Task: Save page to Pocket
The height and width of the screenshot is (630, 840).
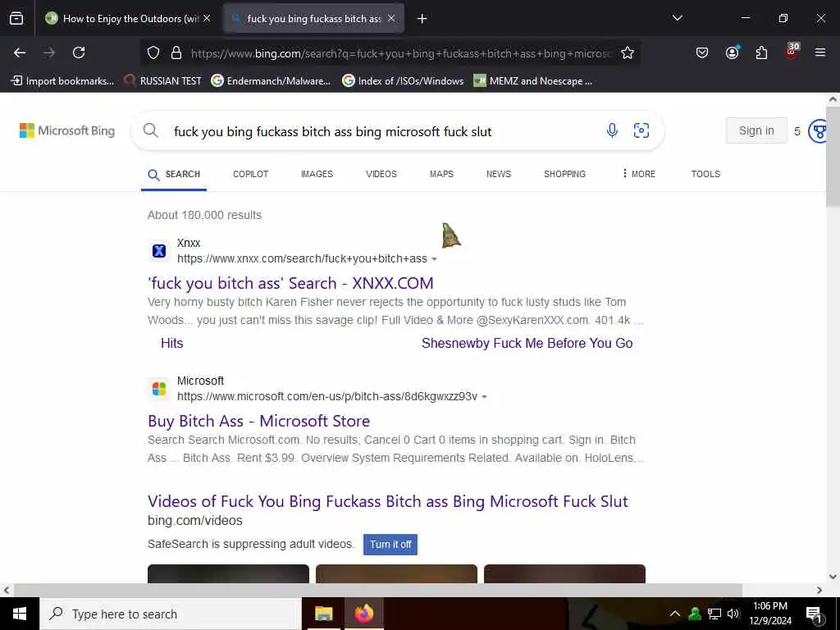Action: coord(702,52)
